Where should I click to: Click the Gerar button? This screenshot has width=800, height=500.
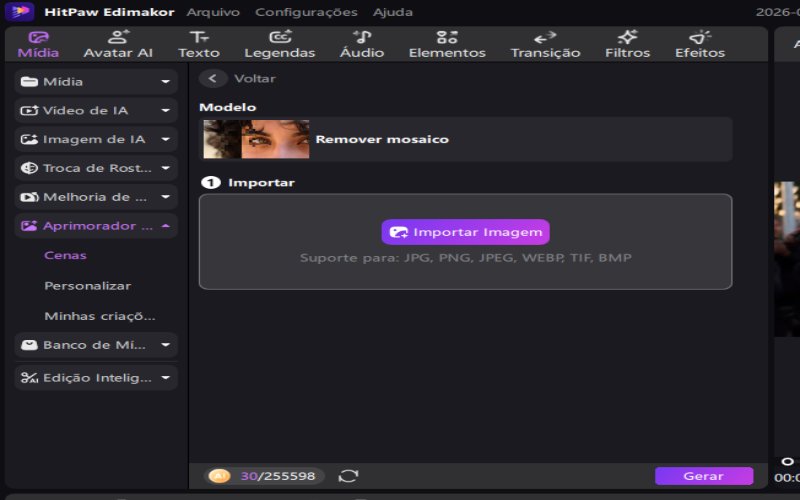click(x=704, y=476)
